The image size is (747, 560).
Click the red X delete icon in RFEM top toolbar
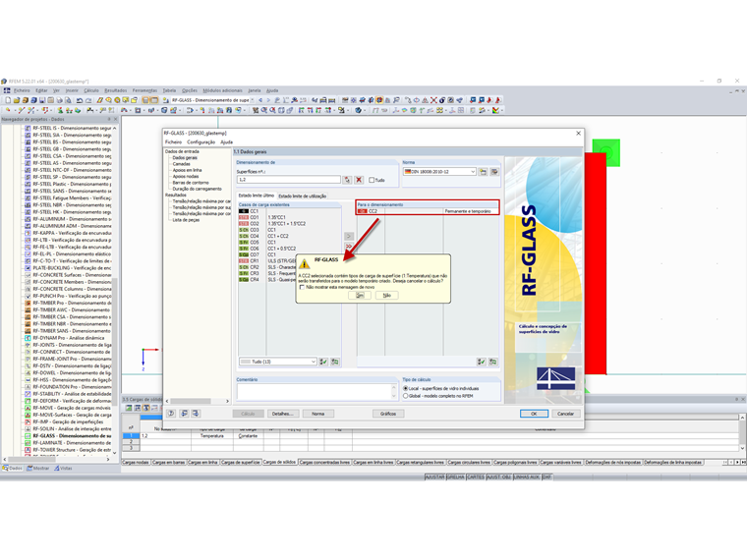coord(433,100)
